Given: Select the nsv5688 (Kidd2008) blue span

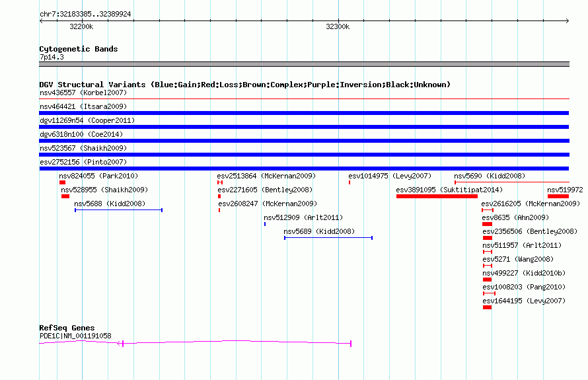Looking at the screenshot, I should (x=118, y=210).
